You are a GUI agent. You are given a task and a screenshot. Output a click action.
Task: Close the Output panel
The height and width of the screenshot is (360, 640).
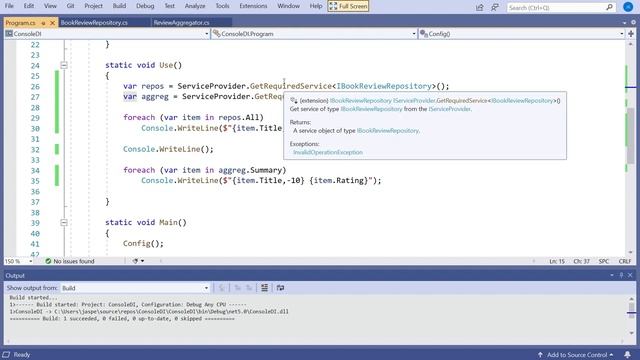pyautogui.click(x=630, y=276)
